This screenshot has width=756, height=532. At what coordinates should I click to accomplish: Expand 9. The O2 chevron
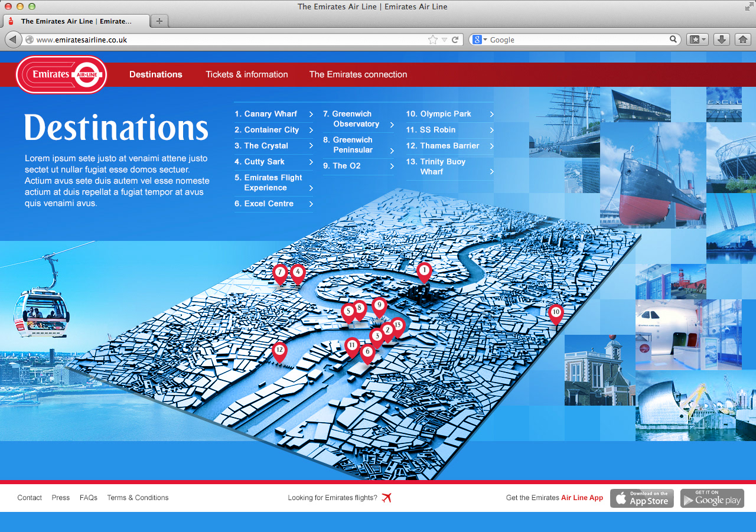point(392,167)
